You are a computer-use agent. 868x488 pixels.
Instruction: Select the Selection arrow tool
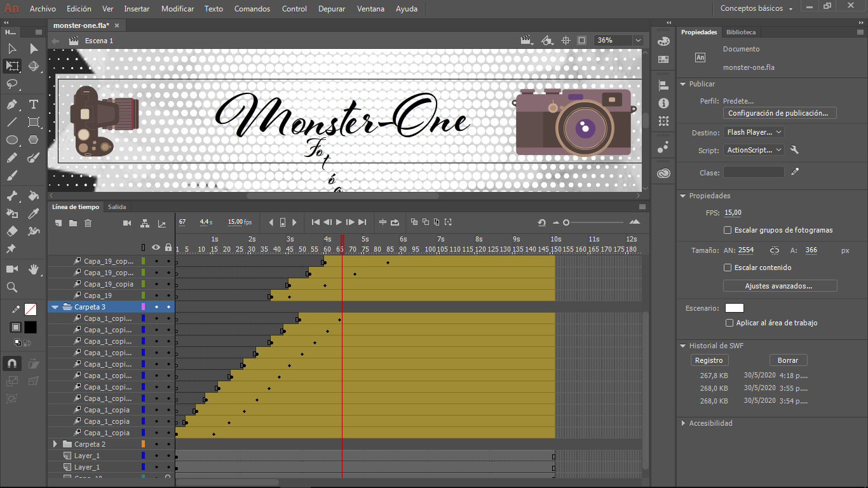[12, 48]
